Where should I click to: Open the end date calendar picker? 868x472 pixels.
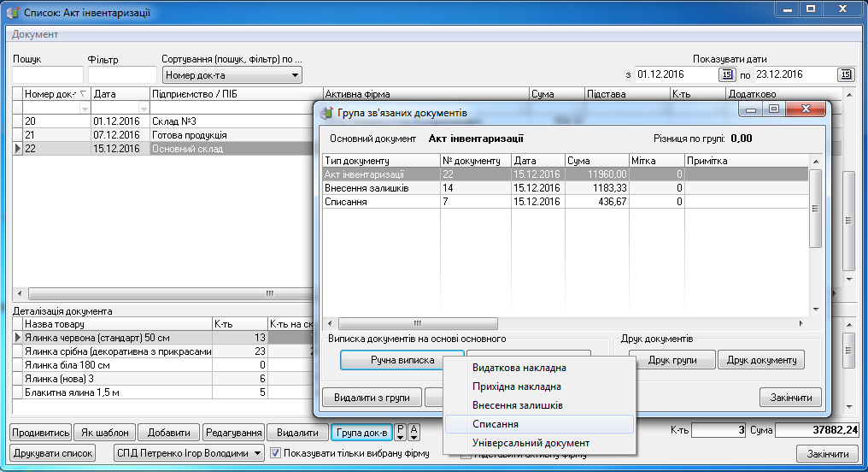[845, 74]
